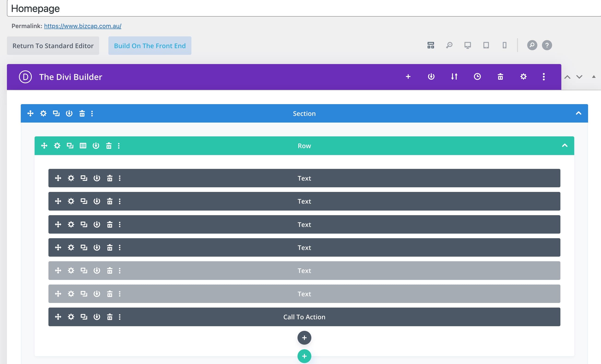This screenshot has height=364, width=601.
Task: Open three-dot menu in Divi Builder header
Action: 544,77
